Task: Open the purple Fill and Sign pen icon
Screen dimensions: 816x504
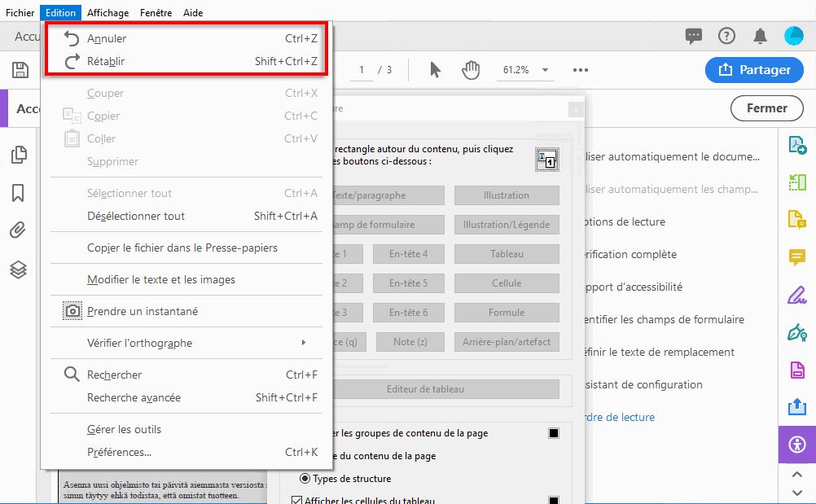Action: [x=797, y=295]
